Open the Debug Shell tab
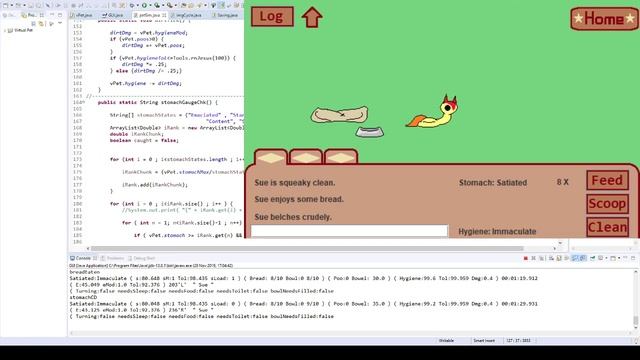Viewport: 640px width, 360px height. [142, 258]
